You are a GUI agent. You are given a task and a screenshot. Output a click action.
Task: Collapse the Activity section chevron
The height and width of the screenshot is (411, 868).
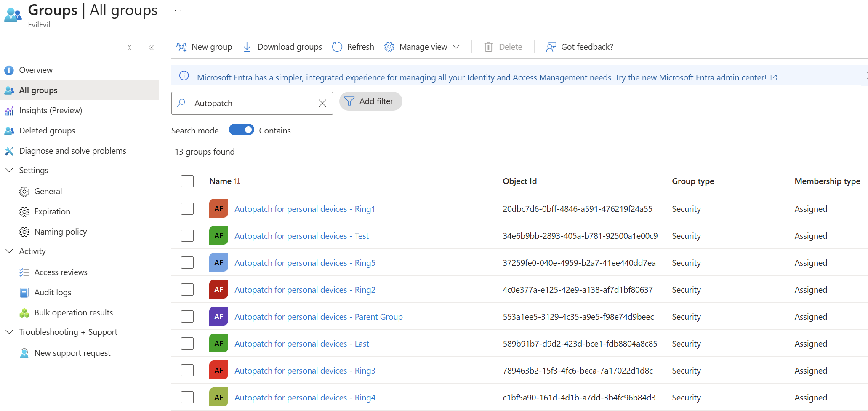click(9, 251)
